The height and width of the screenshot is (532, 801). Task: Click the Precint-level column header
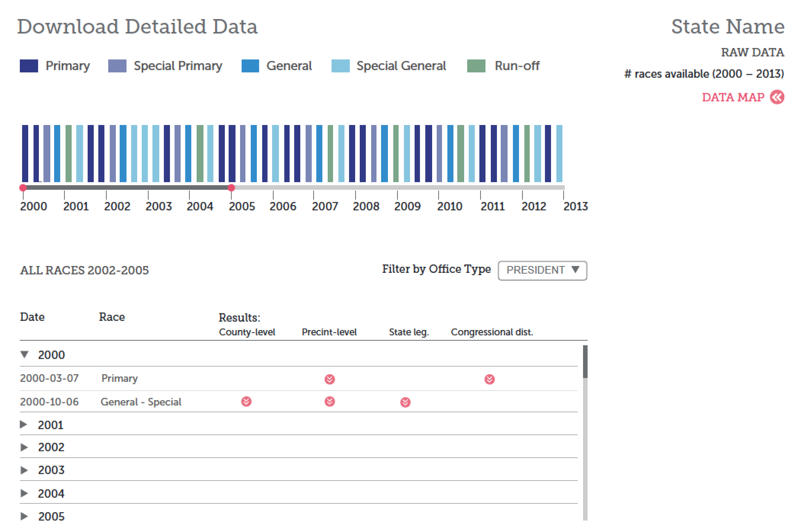coord(329,332)
